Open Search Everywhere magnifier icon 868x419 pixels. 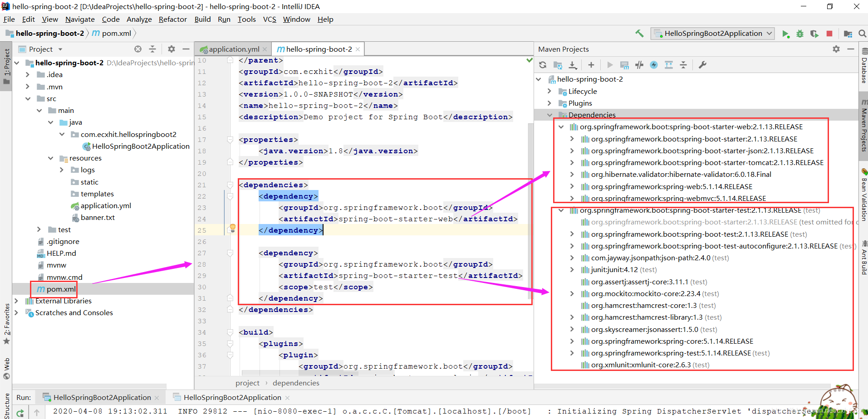[863, 34]
